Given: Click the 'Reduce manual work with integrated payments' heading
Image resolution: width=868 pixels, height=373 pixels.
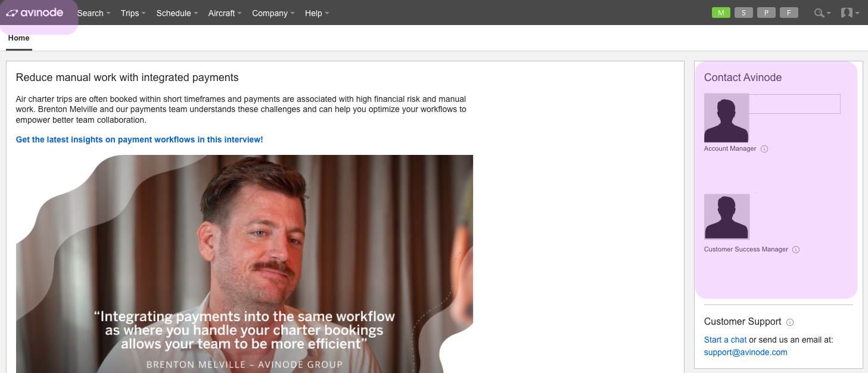Looking at the screenshot, I should [127, 77].
